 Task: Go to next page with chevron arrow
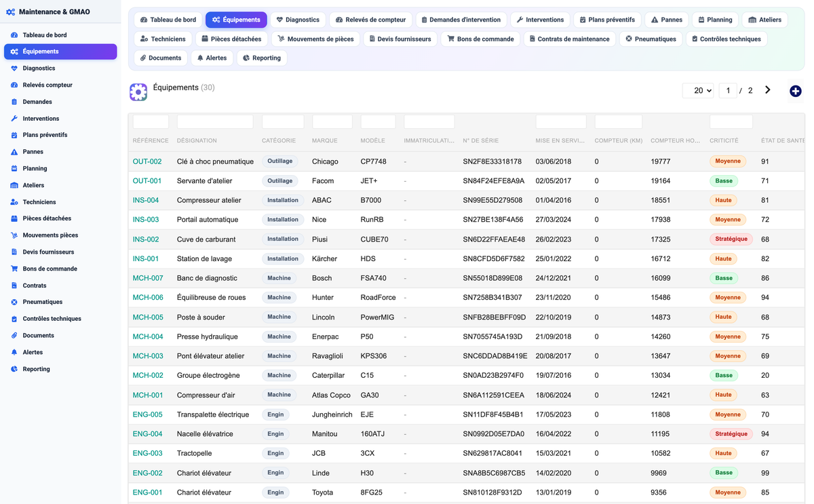768,90
